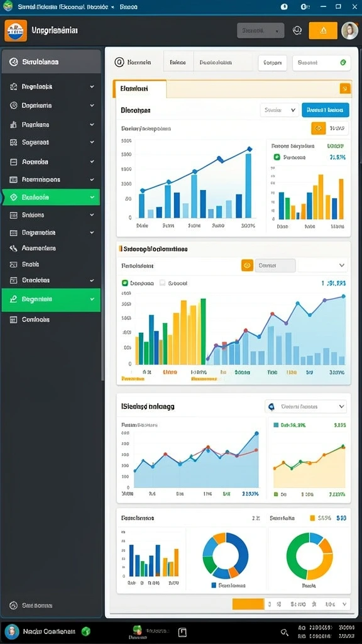The width and height of the screenshot is (362, 644).
Task: Switch to the 'Daoaloalaian' tab
Action: point(216,62)
